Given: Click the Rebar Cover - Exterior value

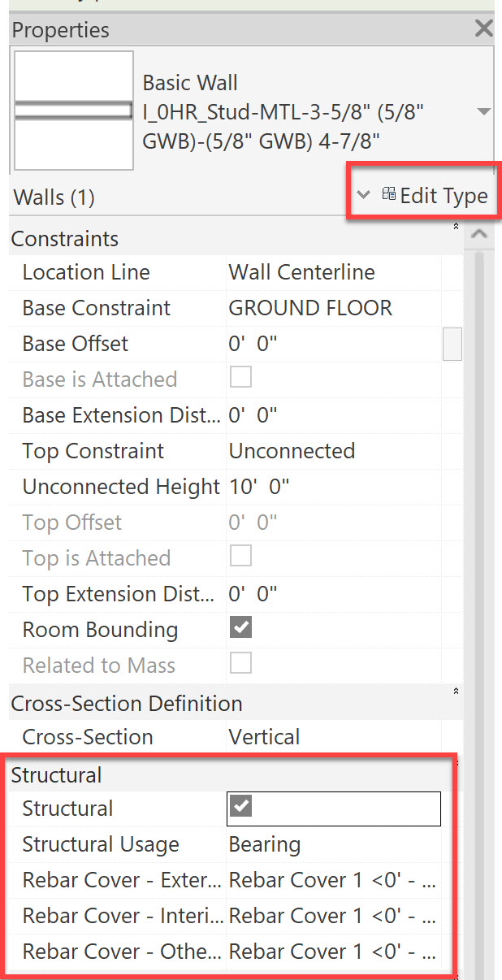Looking at the screenshot, I should point(333,880).
